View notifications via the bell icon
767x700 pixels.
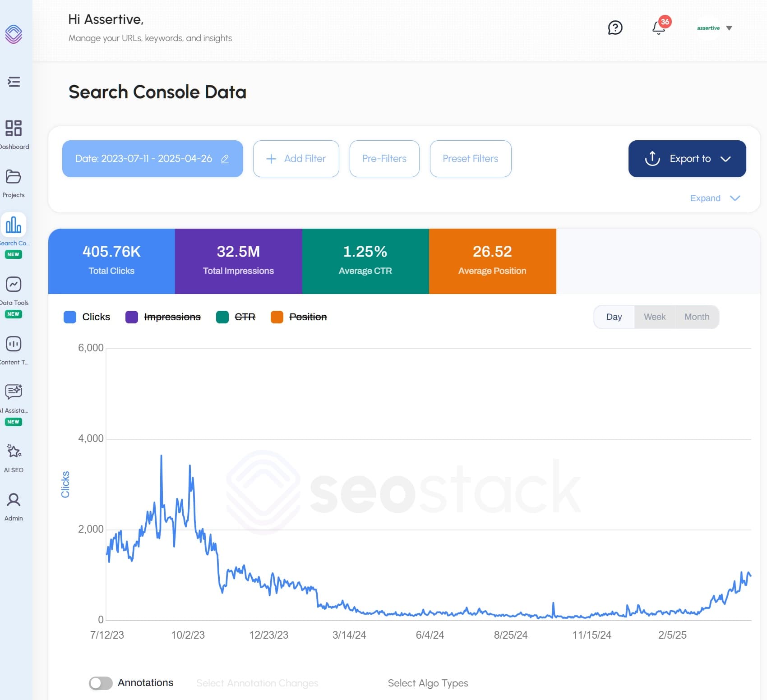tap(658, 28)
